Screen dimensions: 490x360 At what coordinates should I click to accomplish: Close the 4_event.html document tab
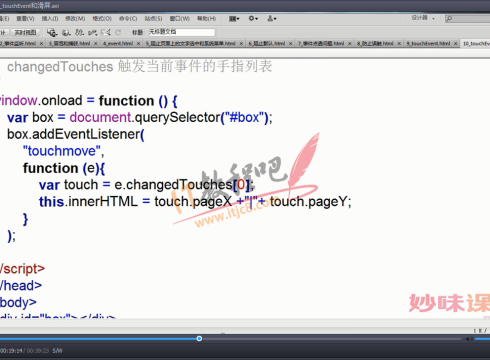coord(138,44)
